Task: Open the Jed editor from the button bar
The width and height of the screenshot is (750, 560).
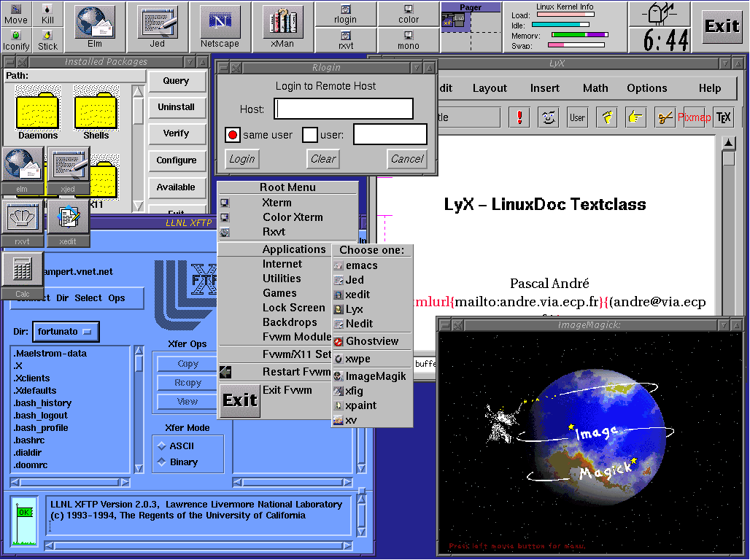Action: click(x=158, y=26)
